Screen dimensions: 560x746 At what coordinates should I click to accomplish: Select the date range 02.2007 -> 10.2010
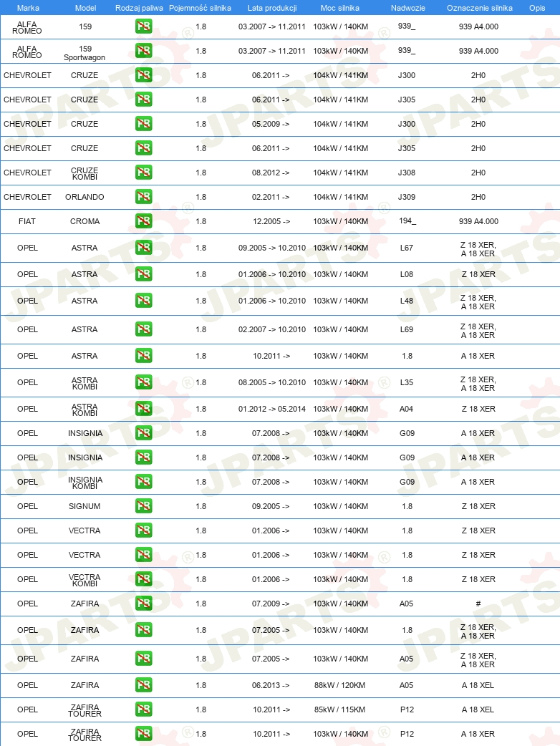272,329
